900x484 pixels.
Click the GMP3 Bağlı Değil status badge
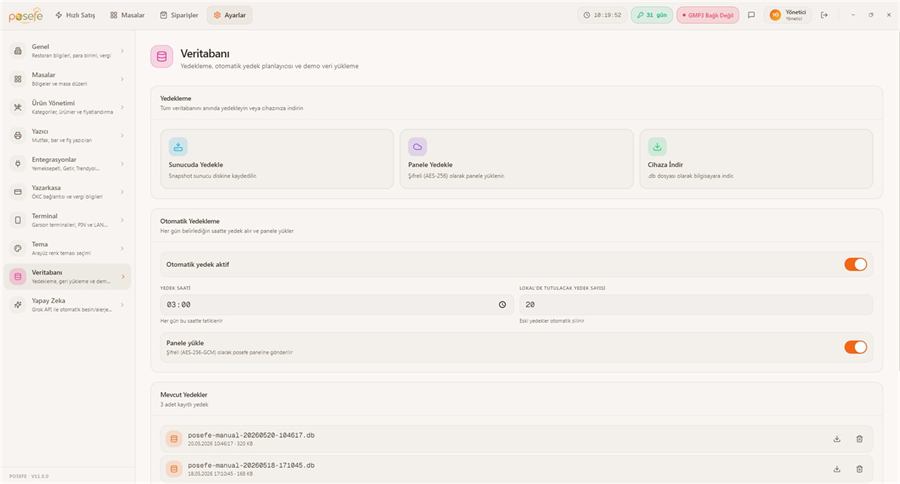coord(708,15)
